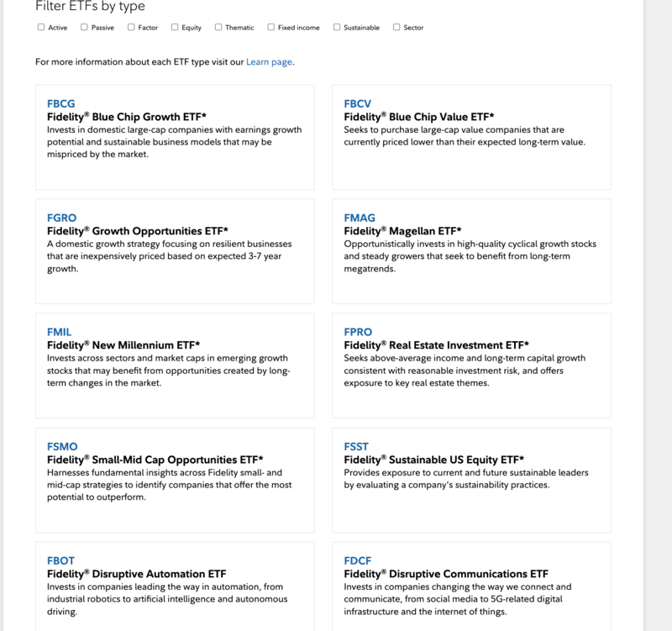Click the FSMO description about fundamental insights
The height and width of the screenshot is (631, 672).
click(x=170, y=485)
